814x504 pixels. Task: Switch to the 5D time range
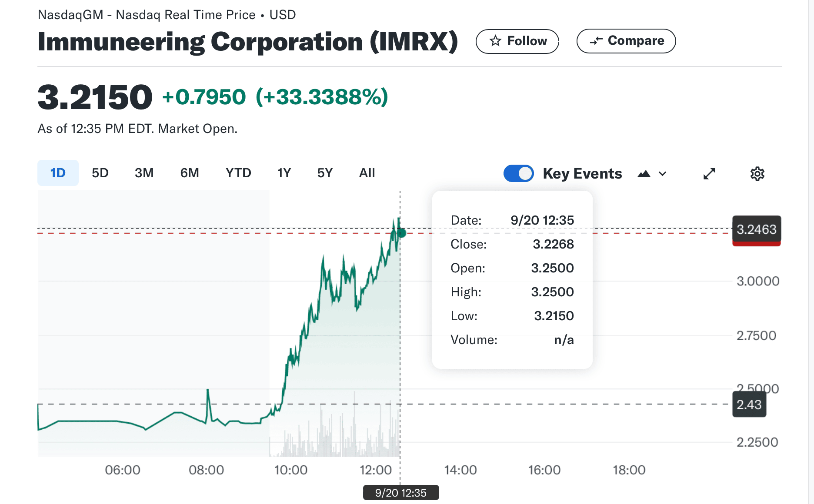coord(100,173)
